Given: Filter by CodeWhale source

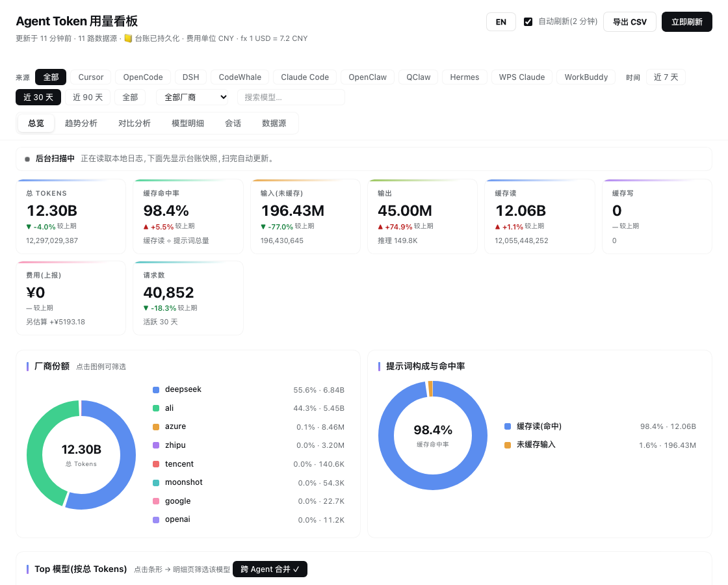Looking at the screenshot, I should click(x=240, y=77).
